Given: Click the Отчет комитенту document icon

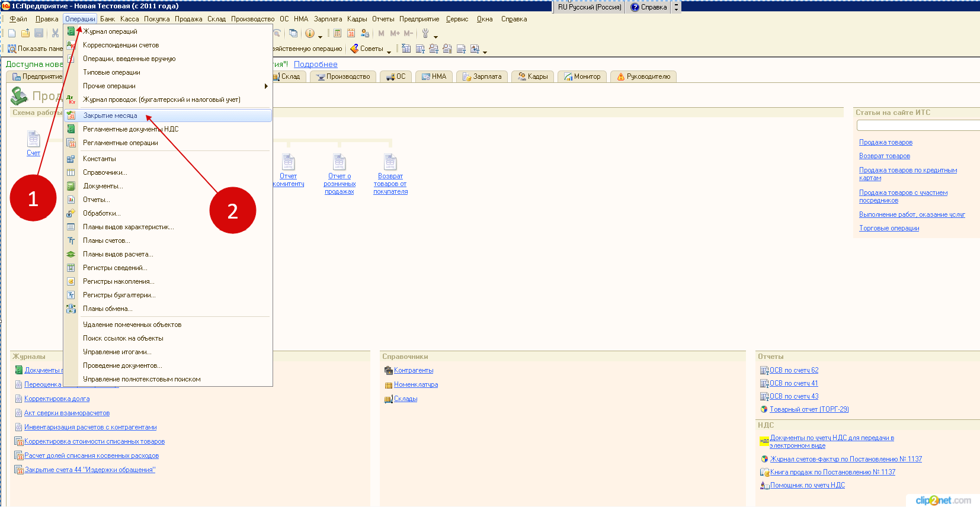Looking at the screenshot, I should pos(289,162).
